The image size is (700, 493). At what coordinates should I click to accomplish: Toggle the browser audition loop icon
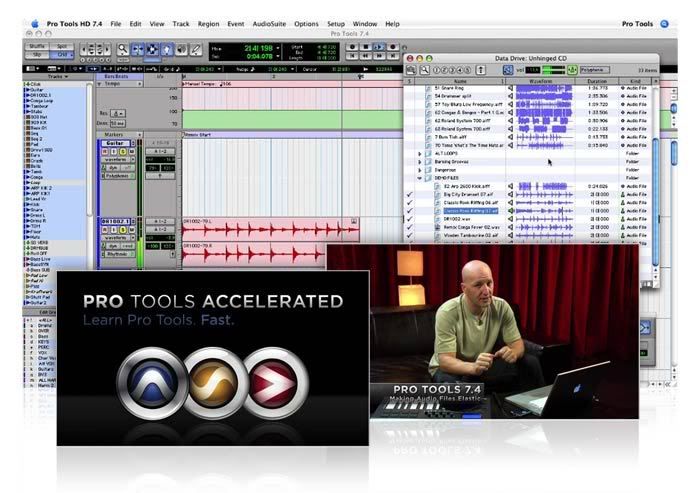pyautogui.click(x=508, y=70)
